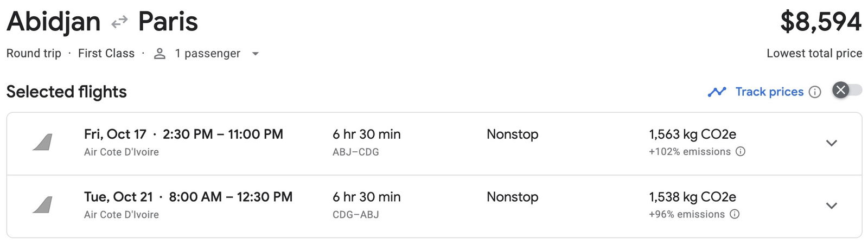Viewport: 868px width, 244px height.
Task: Click the round-trip swap arrows icon
Action: (x=119, y=22)
